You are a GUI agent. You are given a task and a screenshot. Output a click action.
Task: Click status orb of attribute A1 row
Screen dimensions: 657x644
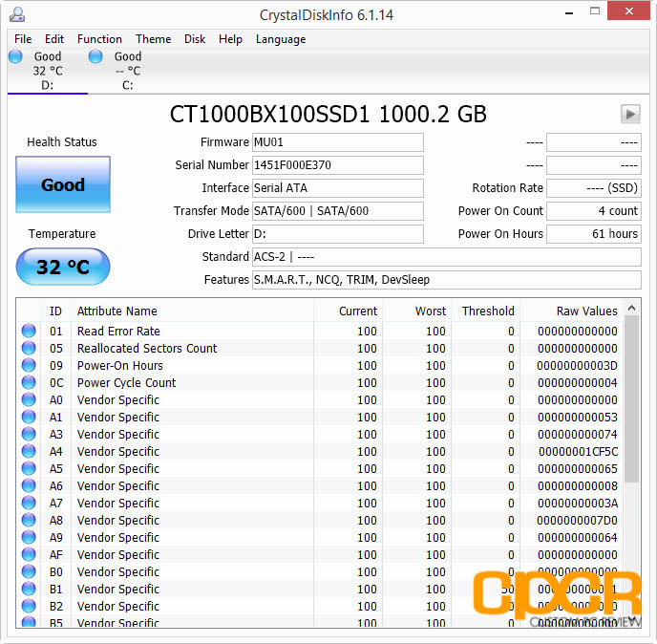(29, 417)
